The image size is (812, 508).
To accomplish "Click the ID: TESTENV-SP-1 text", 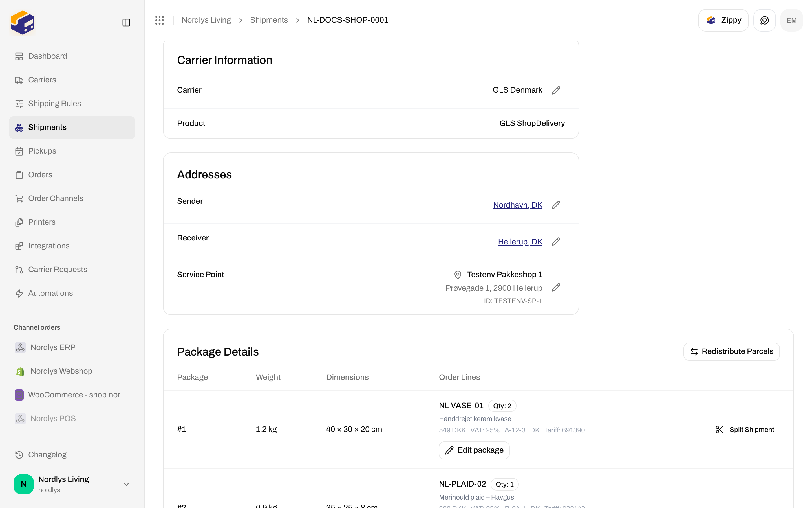I will [513, 301].
